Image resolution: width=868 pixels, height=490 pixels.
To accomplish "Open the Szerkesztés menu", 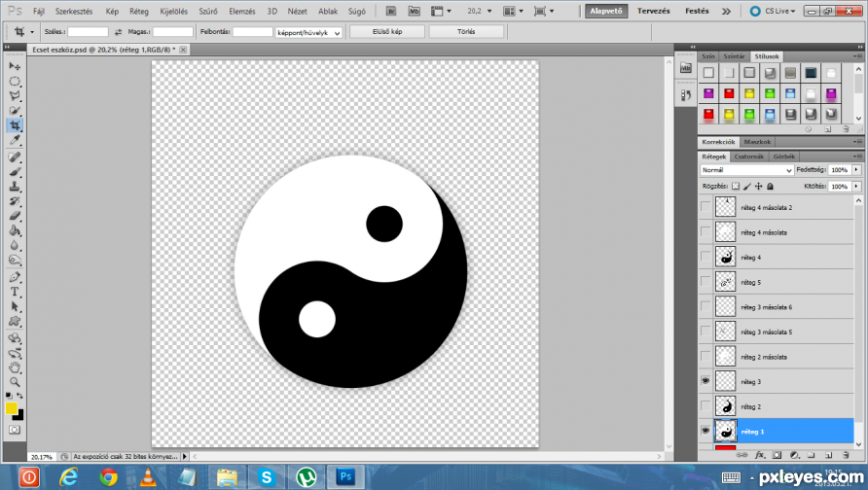I will pos(74,11).
